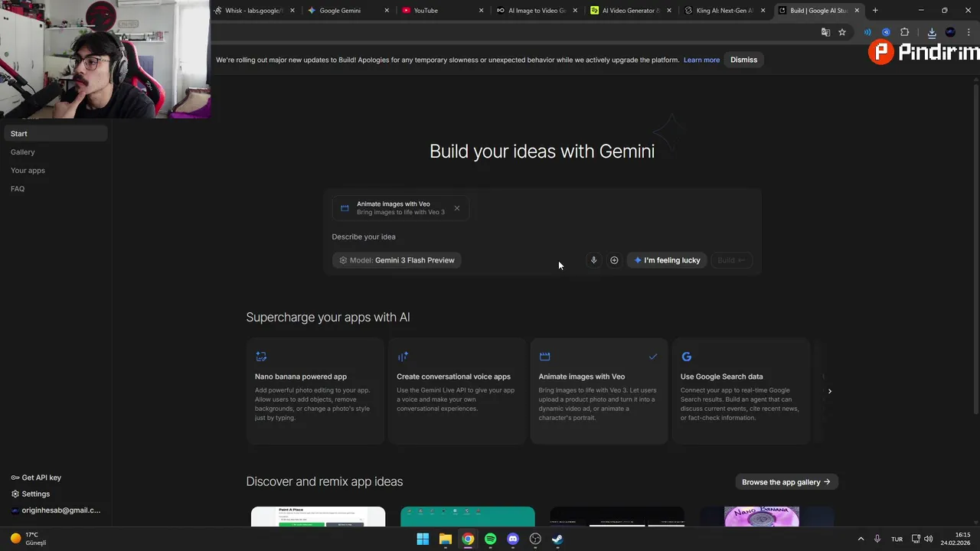The height and width of the screenshot is (551, 980).
Task: Click the plus circle add-attachment icon
Action: [x=614, y=260]
